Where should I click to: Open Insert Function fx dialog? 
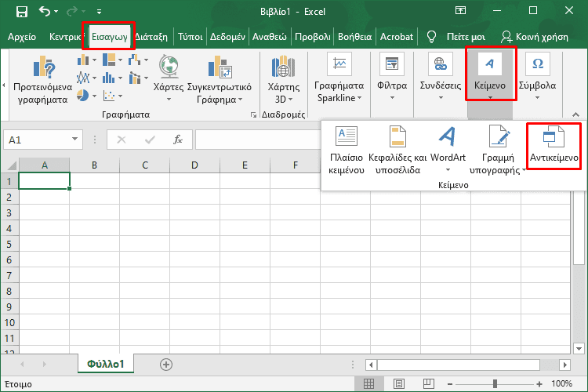coord(178,140)
